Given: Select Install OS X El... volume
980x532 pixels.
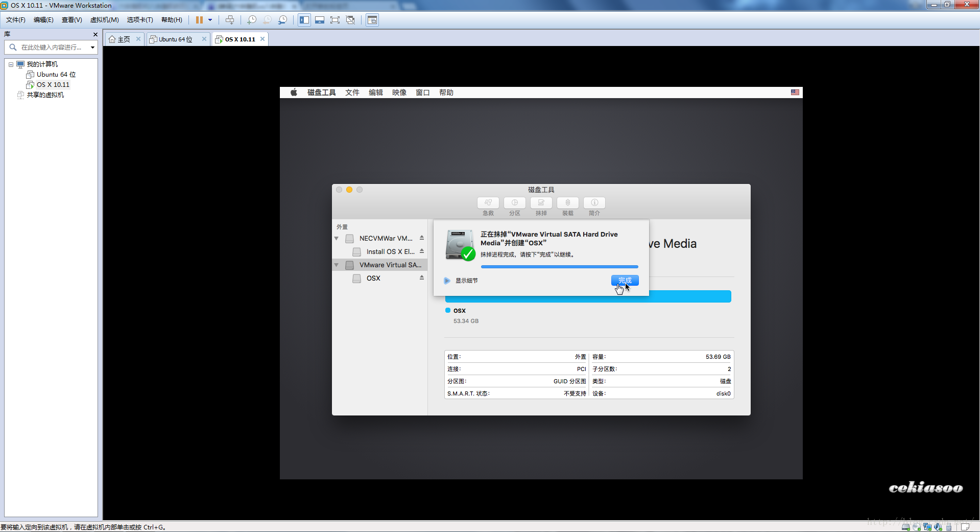Looking at the screenshot, I should (x=385, y=252).
